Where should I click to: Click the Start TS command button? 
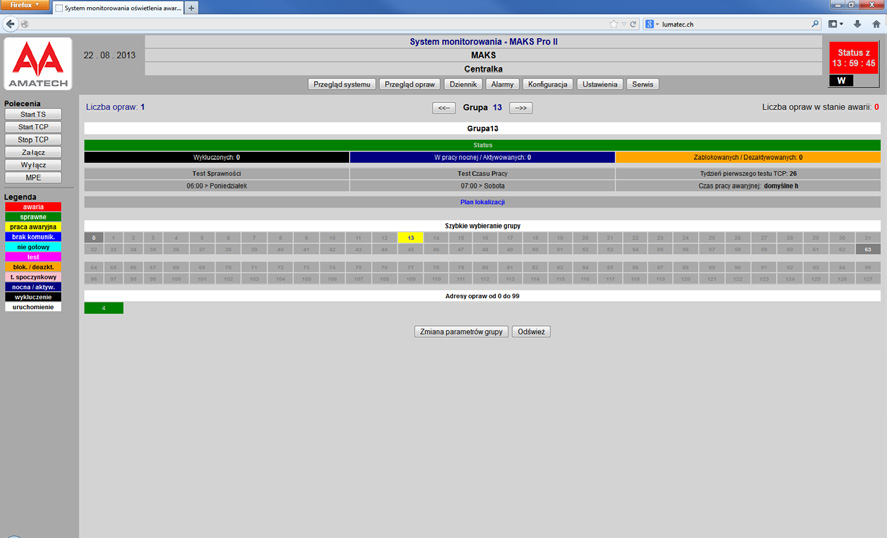coord(33,114)
